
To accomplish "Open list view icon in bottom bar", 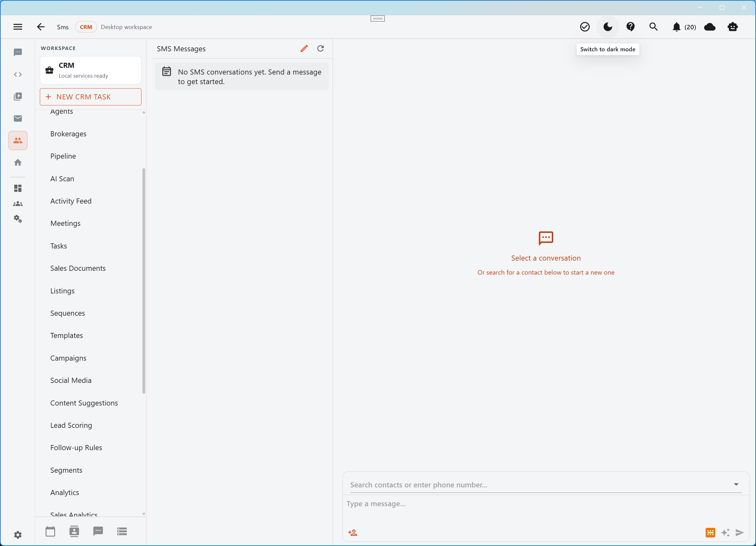I will (x=122, y=531).
